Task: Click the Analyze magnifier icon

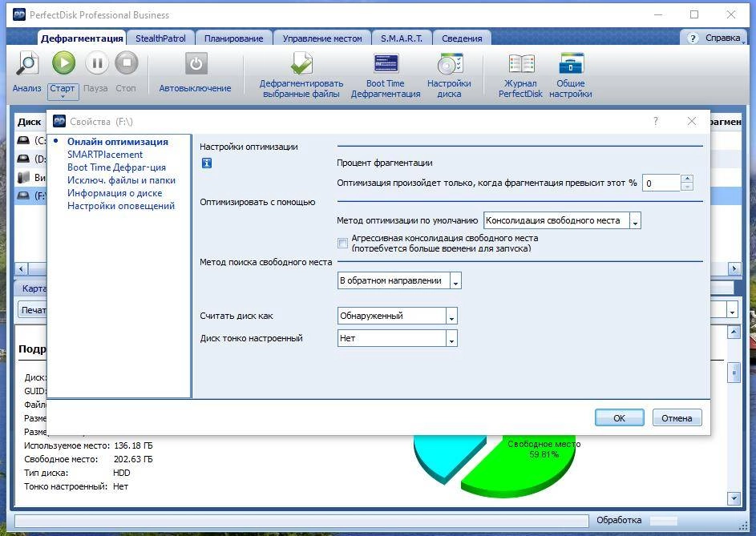Action: coord(26,63)
